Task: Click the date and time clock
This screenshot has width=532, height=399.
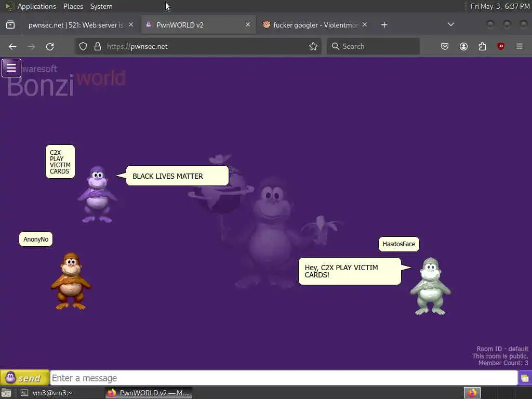Action: pos(500,6)
